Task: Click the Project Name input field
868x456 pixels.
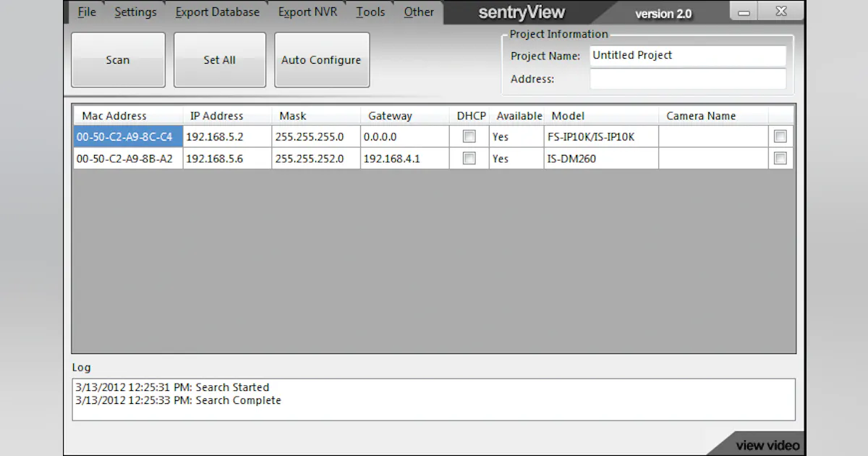Action: click(688, 56)
